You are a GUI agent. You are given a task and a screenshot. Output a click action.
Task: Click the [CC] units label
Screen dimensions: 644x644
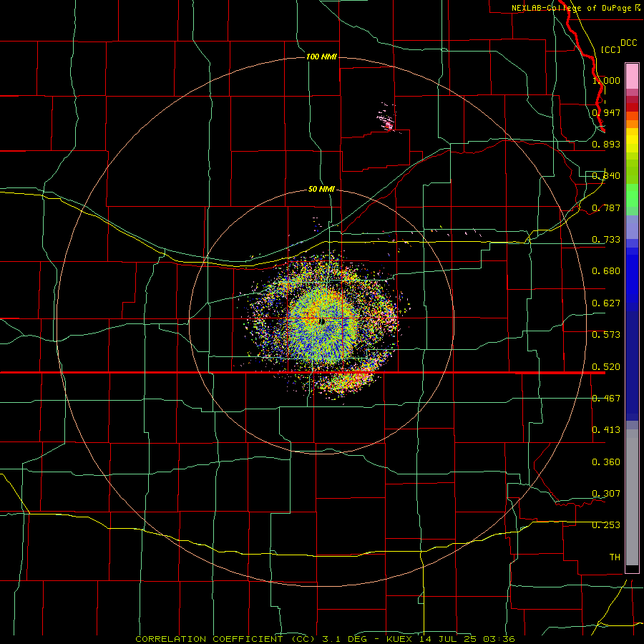(x=610, y=49)
